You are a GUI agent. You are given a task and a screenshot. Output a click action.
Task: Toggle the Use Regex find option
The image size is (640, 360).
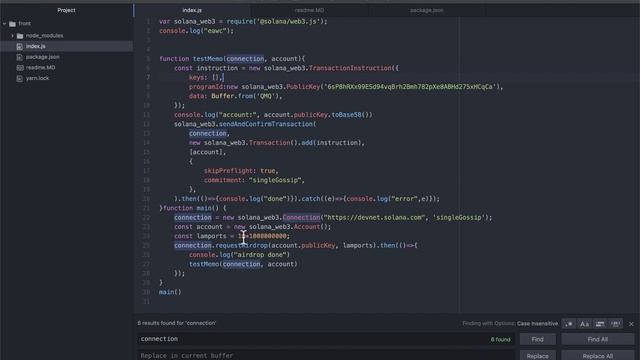[569, 324]
